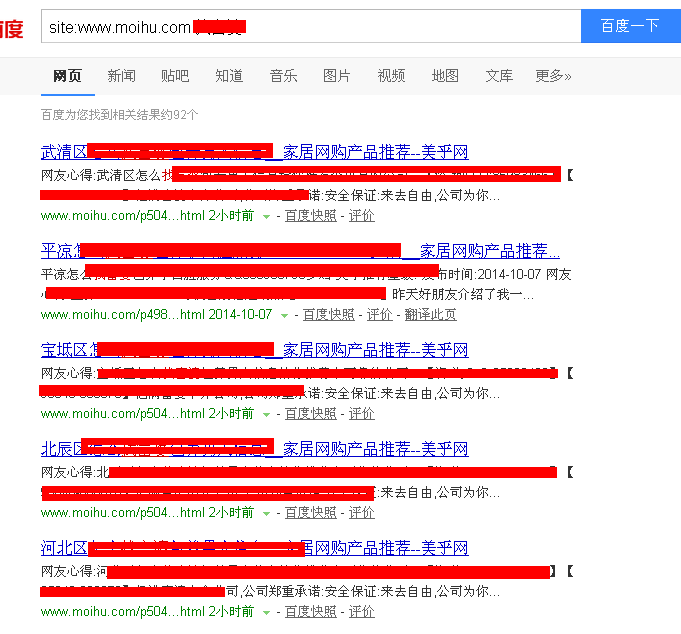Open 百度快照 for the 北辰区 result
681x634 pixels.
[311, 513]
